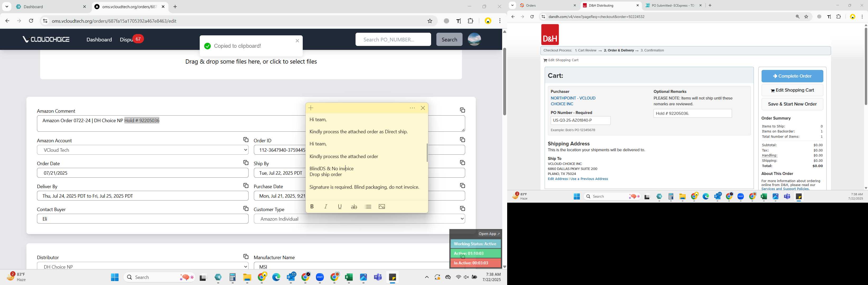Viewport: 868px width, 285px height.
Task: Toggle bullet list in sticky note
Action: coord(368,207)
